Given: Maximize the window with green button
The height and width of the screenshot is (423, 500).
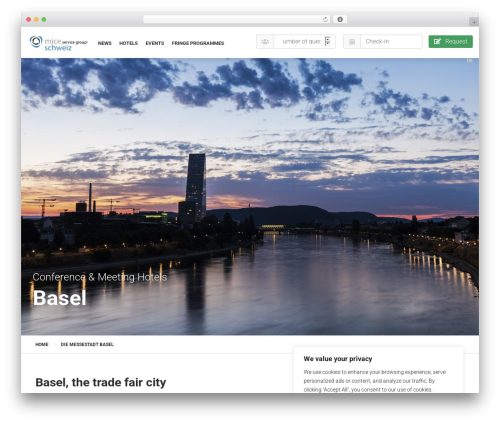Looking at the screenshot, I should [44, 19].
